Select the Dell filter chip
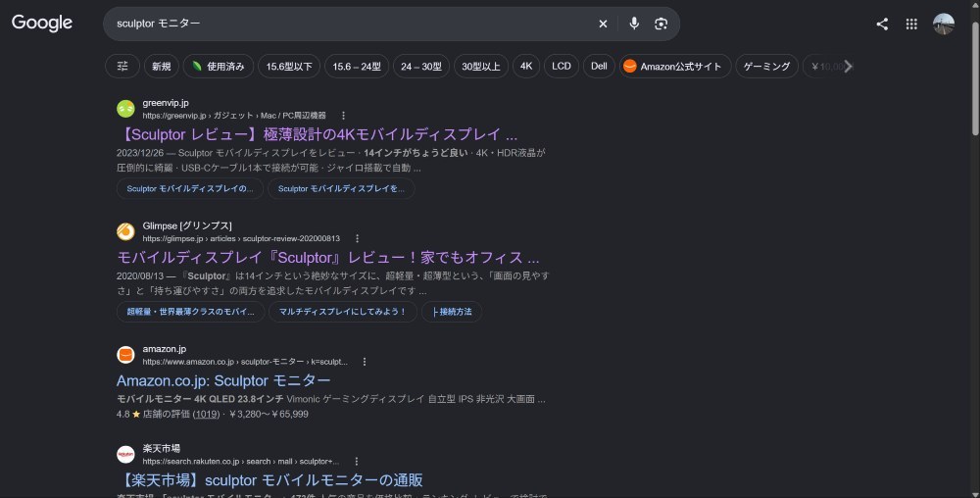Image resolution: width=980 pixels, height=498 pixels. (599, 67)
